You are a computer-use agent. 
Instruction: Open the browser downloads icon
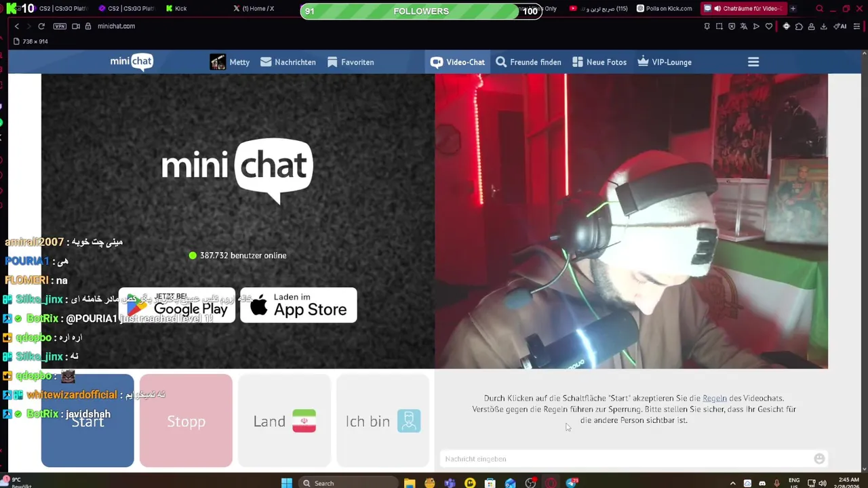823,26
